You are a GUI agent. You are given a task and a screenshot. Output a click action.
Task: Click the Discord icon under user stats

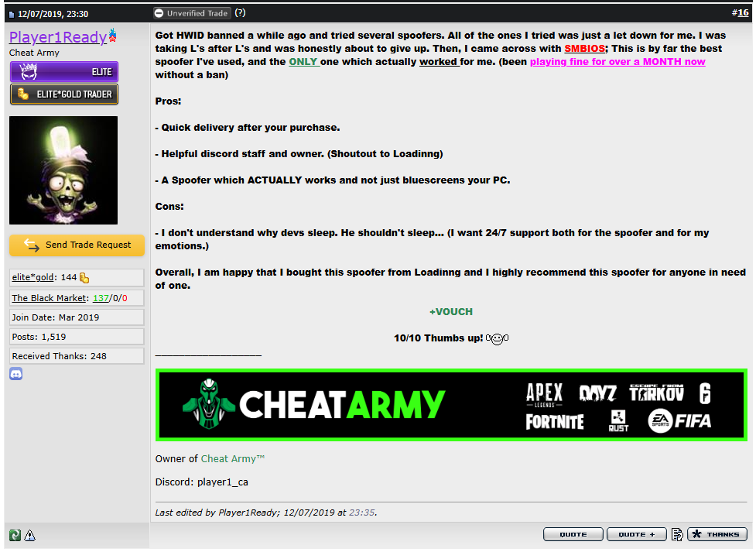pos(15,374)
